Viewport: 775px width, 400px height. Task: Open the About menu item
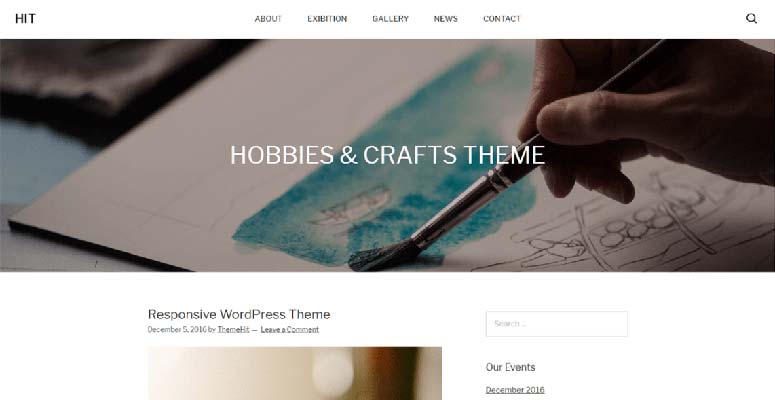pos(268,19)
